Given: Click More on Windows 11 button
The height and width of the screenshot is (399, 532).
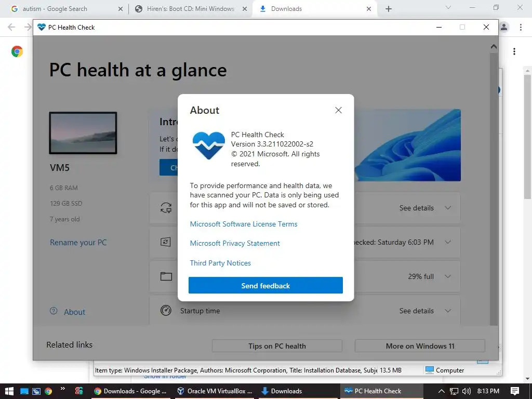Looking at the screenshot, I should (420, 345).
